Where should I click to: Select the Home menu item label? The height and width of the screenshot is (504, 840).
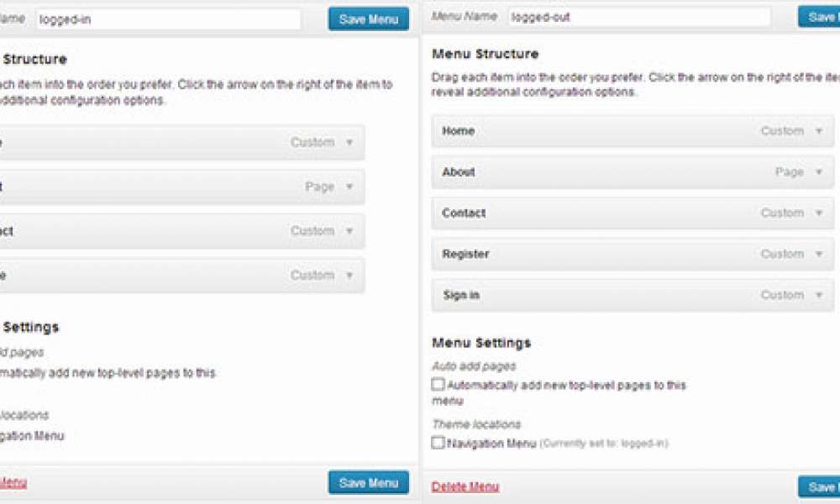[x=459, y=131]
